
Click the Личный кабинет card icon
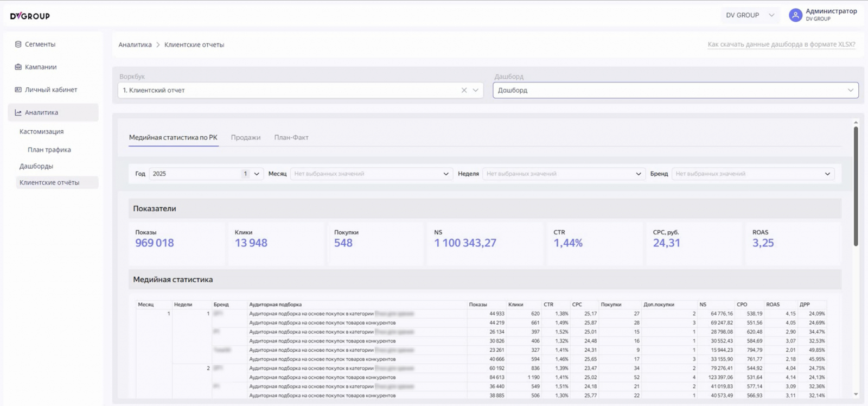coord(18,90)
